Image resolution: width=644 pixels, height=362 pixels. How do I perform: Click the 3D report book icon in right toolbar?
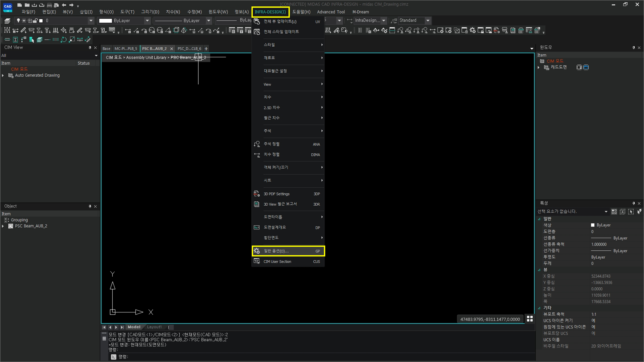[x=513, y=30]
